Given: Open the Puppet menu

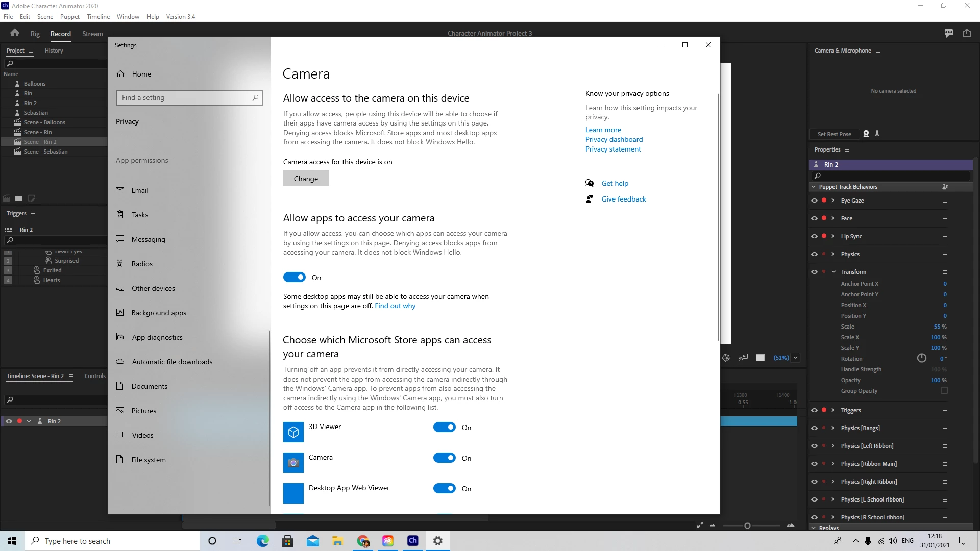Looking at the screenshot, I should point(69,16).
